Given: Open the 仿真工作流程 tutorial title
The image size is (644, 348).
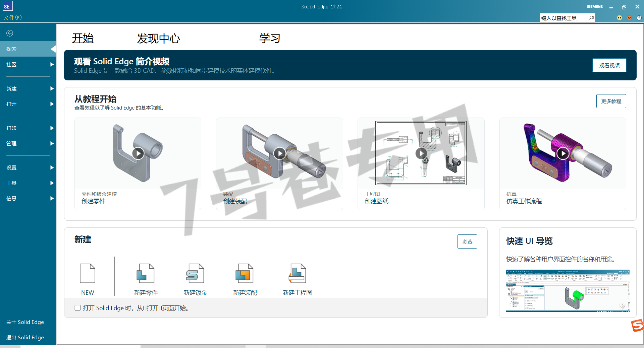Looking at the screenshot, I should 524,201.
